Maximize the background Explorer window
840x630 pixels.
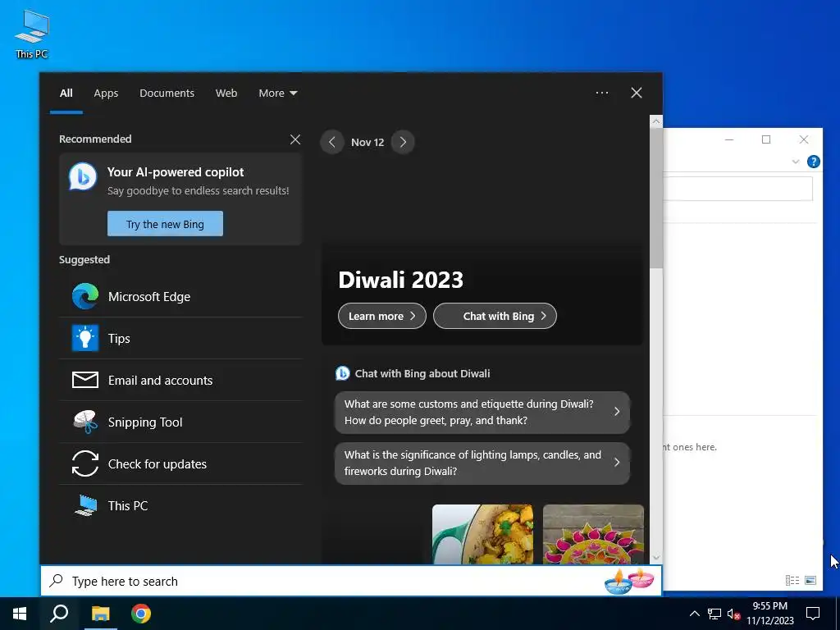(x=766, y=139)
